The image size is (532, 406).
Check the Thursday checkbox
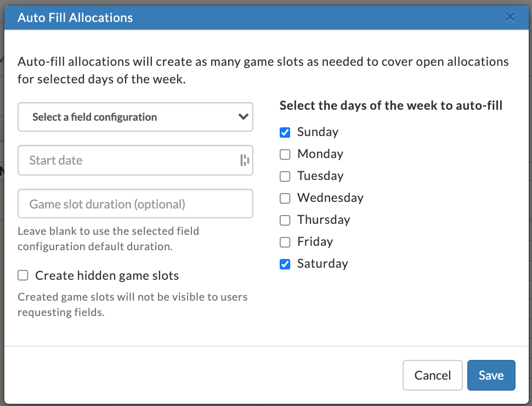pyautogui.click(x=285, y=220)
